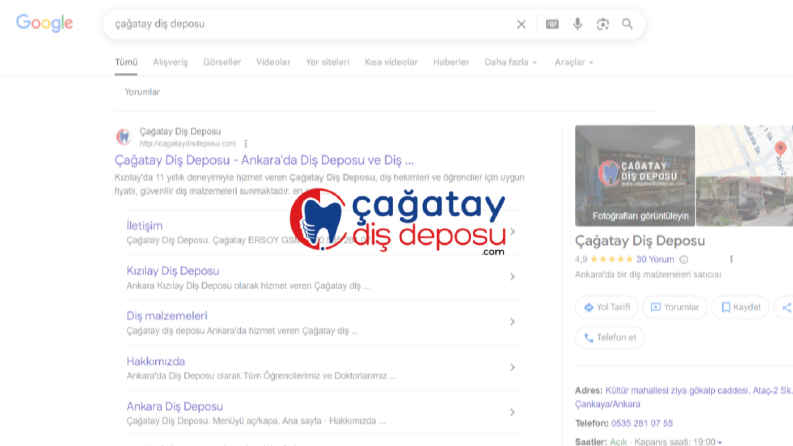Viewport: 793px width, 446px height.
Task: Switch to the Alışveriş tab
Action: (170, 62)
